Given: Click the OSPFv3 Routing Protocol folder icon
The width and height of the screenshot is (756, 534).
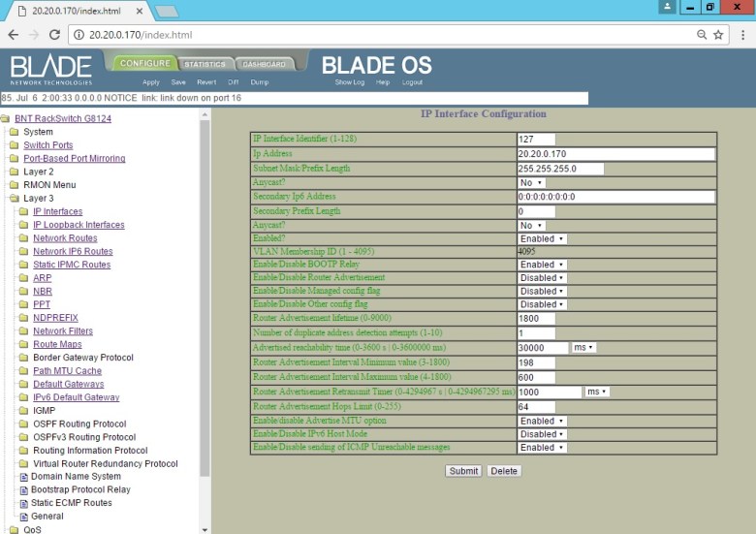Looking at the screenshot, I should point(23,437).
